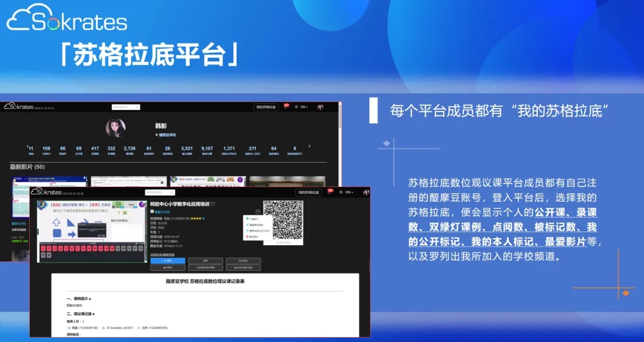Click the blue highlighted button under the lesson info
This screenshot has height=342, width=644.
[x=168, y=261]
